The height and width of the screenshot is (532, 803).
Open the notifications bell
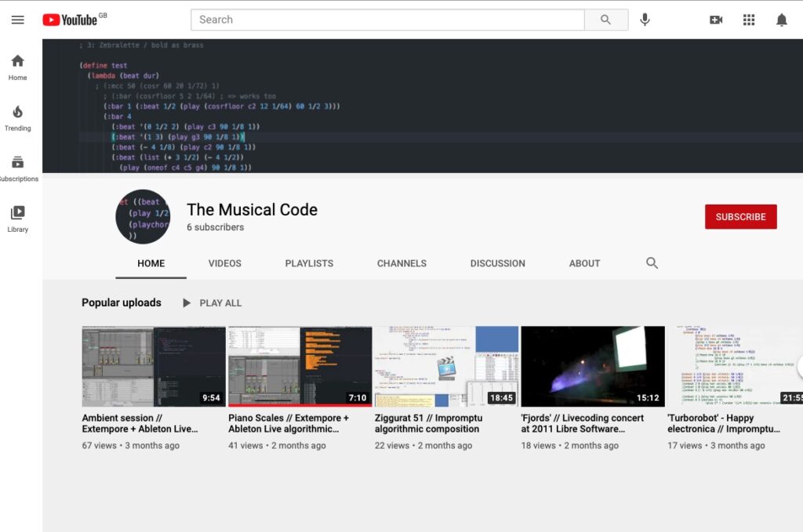[782, 20]
